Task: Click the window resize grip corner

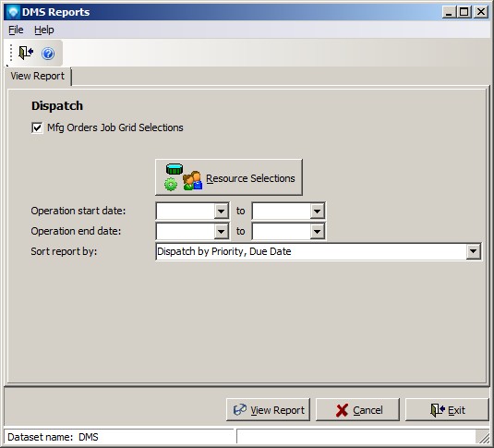Action: pos(483,437)
